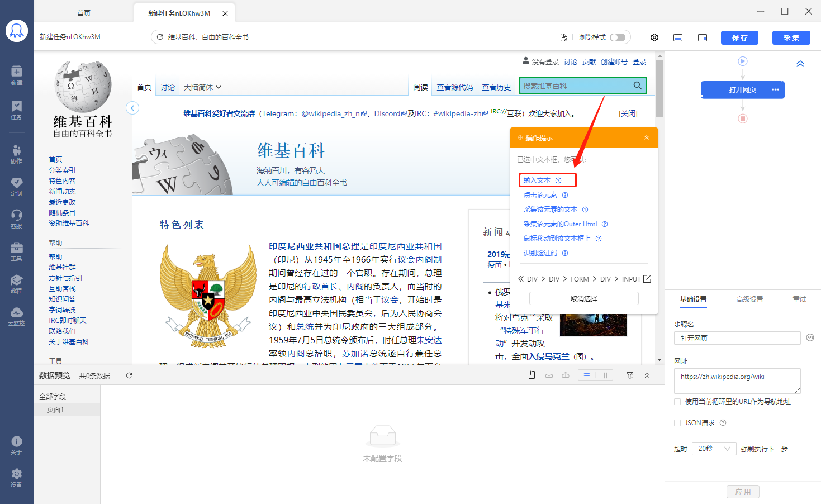
Task: Click the 采集 button
Action: pyautogui.click(x=791, y=37)
